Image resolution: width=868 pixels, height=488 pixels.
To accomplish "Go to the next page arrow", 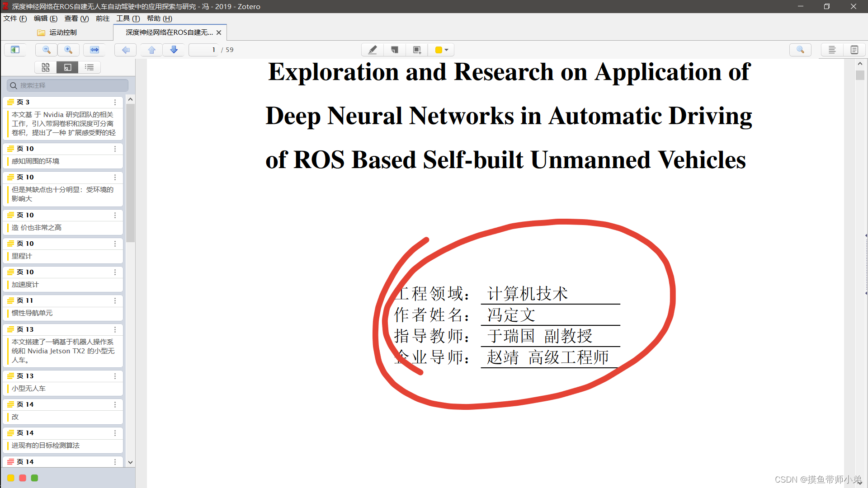I will [174, 50].
